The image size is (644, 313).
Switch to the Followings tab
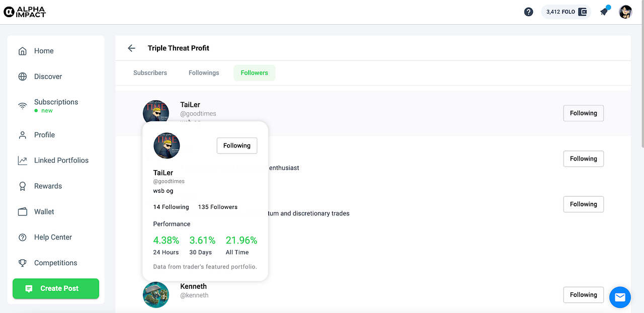[x=204, y=73]
